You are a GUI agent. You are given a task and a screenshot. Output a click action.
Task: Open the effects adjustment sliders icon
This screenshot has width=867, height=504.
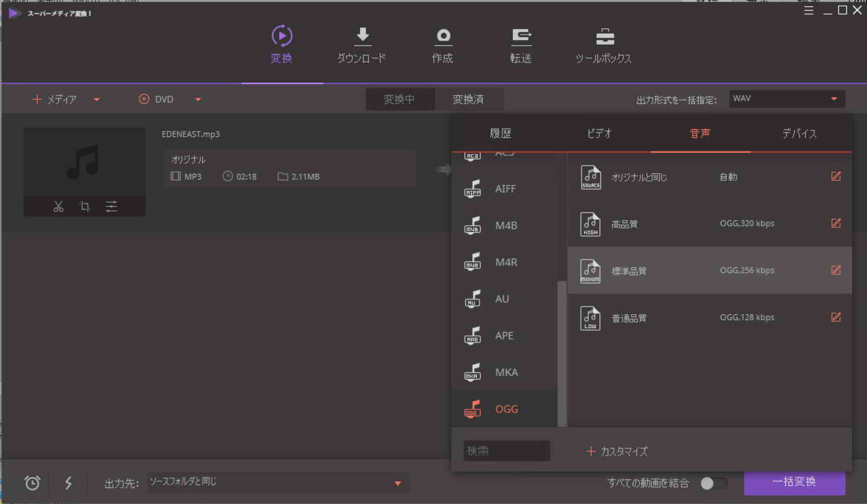tap(111, 206)
